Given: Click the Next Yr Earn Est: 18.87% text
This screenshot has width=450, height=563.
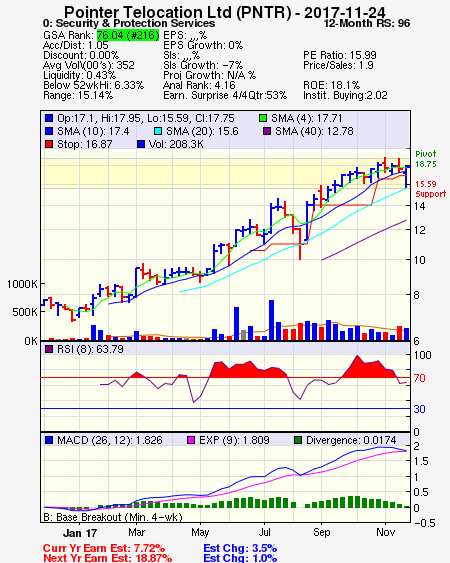Looking at the screenshot, I should pyautogui.click(x=107, y=558).
